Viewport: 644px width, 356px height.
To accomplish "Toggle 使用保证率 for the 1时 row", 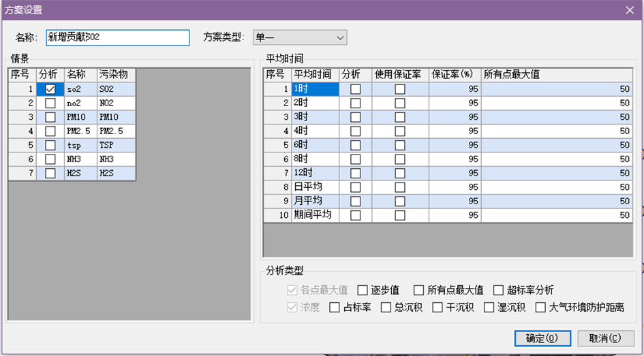I will pos(400,89).
